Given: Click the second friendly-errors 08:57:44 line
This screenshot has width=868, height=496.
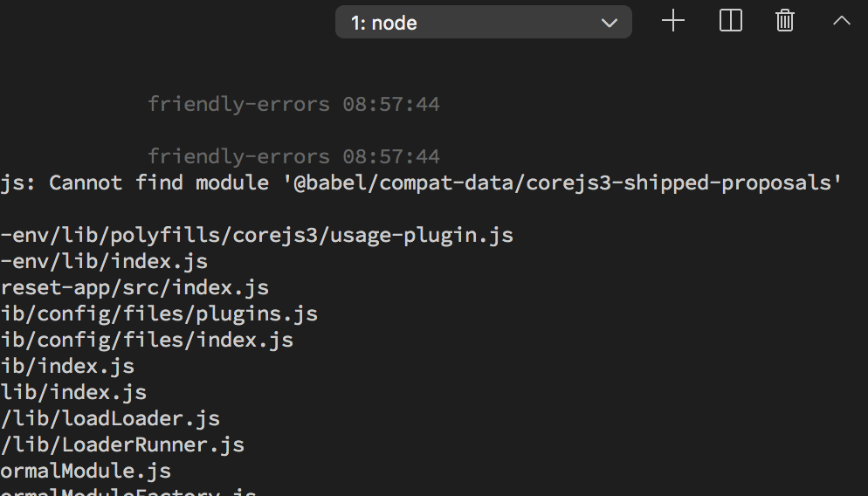Looking at the screenshot, I should pos(293,156).
